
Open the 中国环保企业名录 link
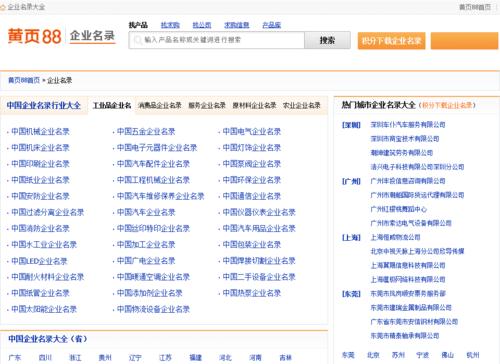click(x=252, y=180)
